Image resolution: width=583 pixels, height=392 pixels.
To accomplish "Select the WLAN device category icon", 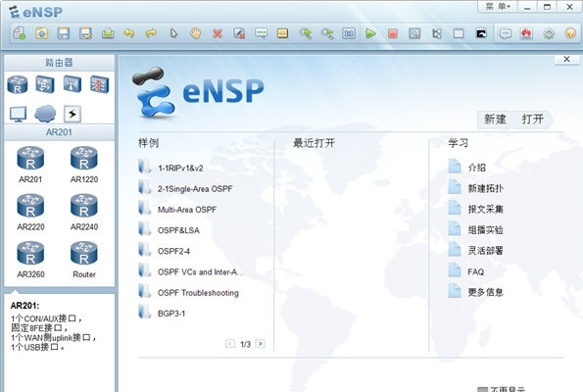I will coord(73,84).
